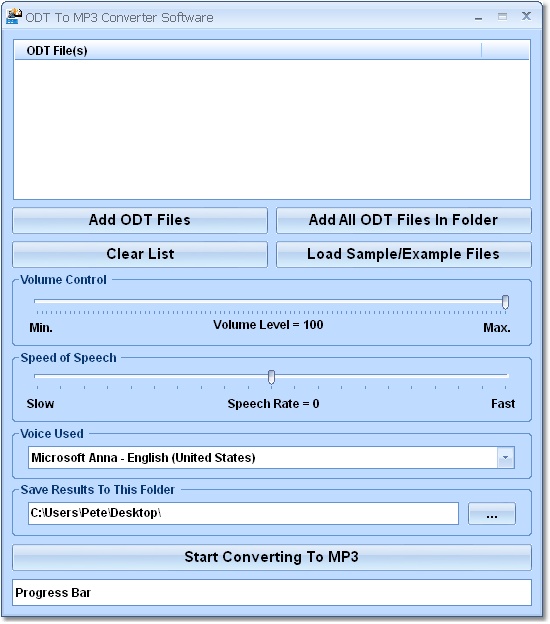Viewport: 550px width, 624px height.
Task: Maximize the converter window
Action: pos(502,17)
